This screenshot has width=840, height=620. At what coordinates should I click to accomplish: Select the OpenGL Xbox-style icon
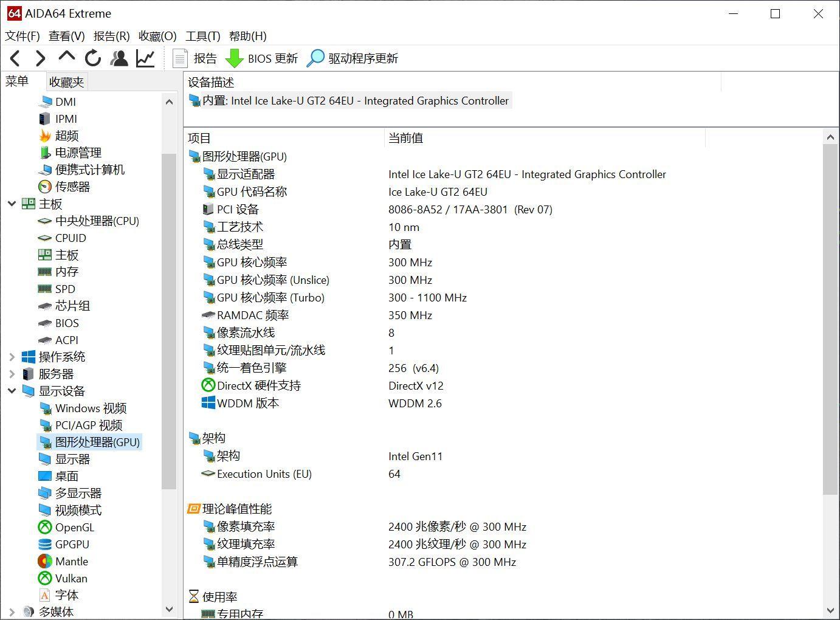[45, 527]
